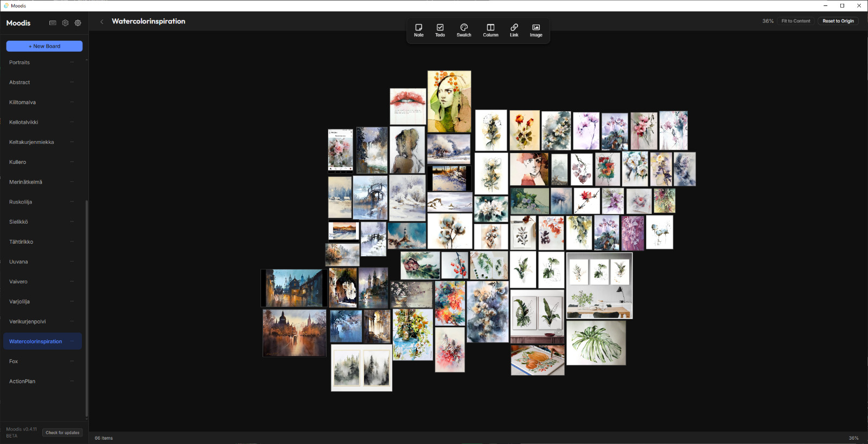Screen dimensions: 868x444
Task: Open the more menu for Watercolorinspiration
Action: [x=72, y=341]
